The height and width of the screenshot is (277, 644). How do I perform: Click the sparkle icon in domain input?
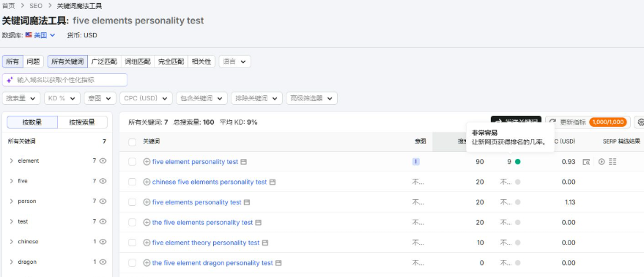(10, 80)
